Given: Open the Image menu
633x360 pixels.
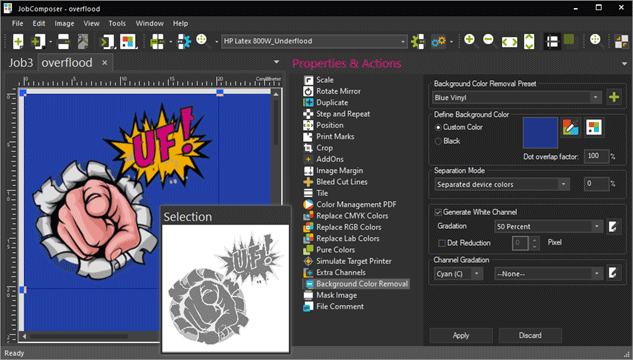Looking at the screenshot, I should pos(64,23).
